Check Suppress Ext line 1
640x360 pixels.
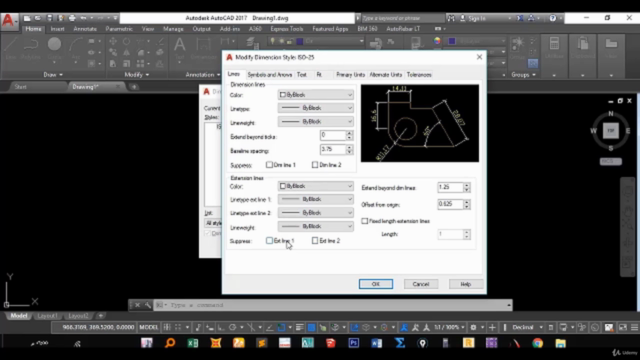pos(269,241)
